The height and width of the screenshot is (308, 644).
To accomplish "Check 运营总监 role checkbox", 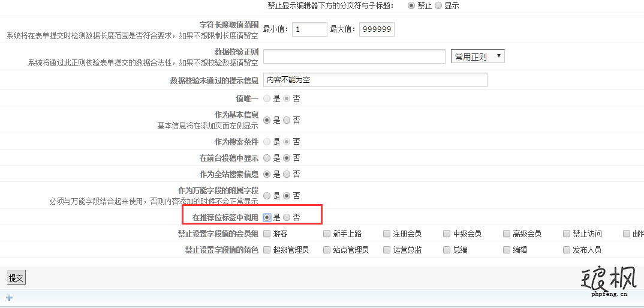I will point(387,250).
